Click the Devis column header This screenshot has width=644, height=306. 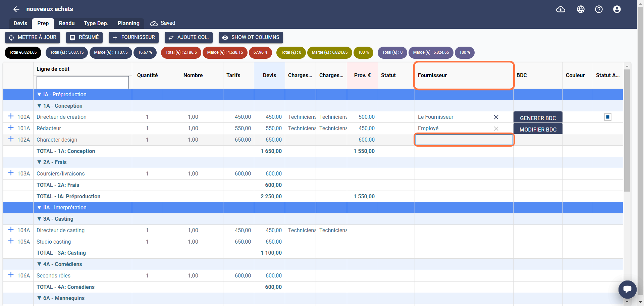pos(269,75)
